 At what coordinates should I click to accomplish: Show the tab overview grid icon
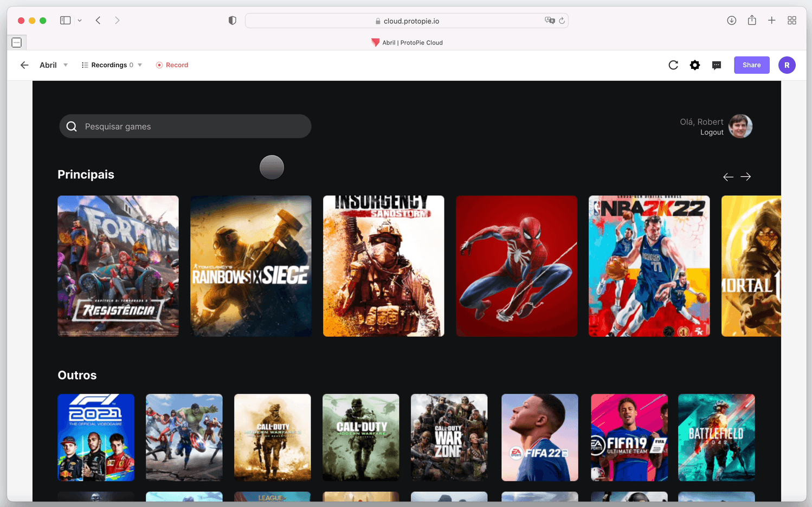point(792,21)
